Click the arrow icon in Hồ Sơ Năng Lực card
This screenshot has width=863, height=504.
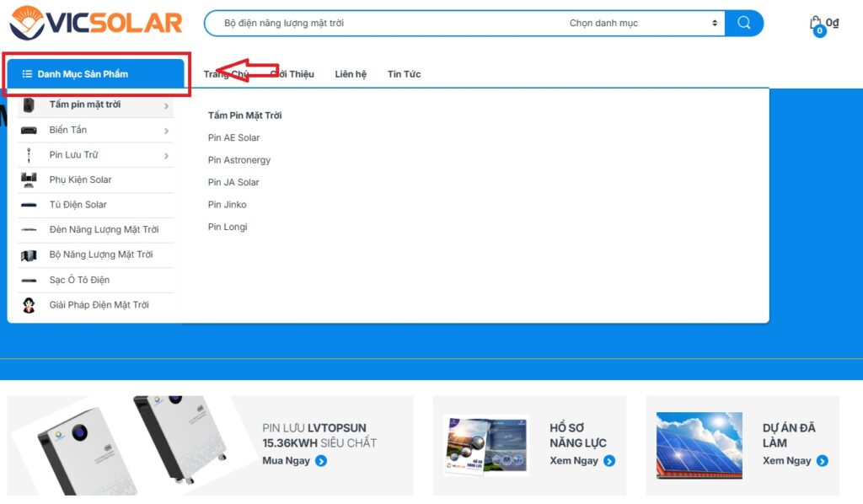(609, 461)
